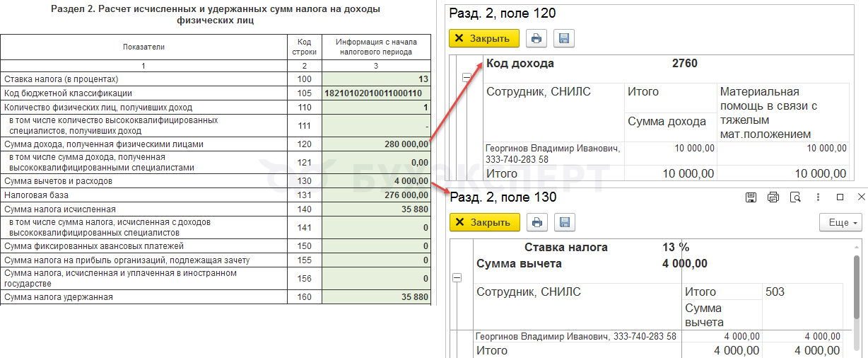Select the Ставка налога value 13
The image size is (868, 358).
point(376,79)
